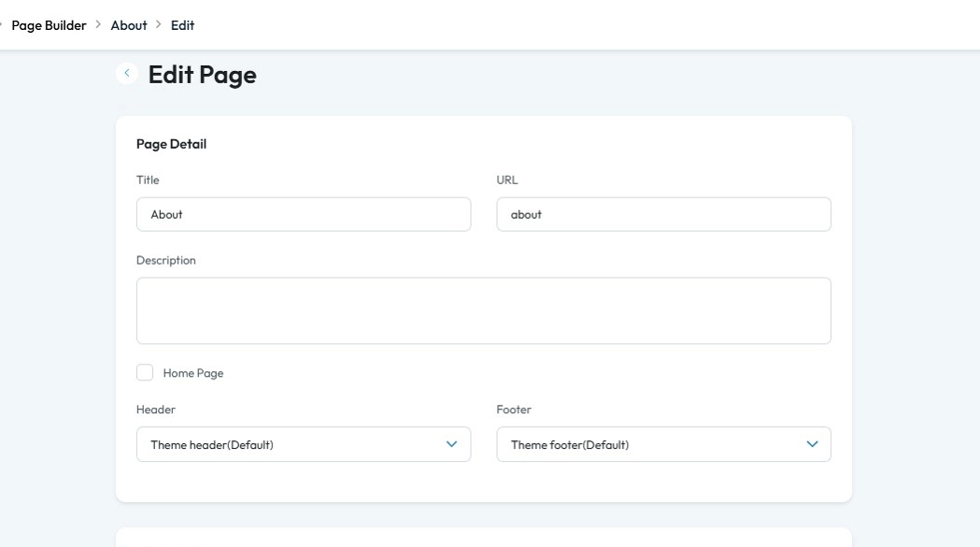Click chevron separator before Edit breadcrumb

159,25
